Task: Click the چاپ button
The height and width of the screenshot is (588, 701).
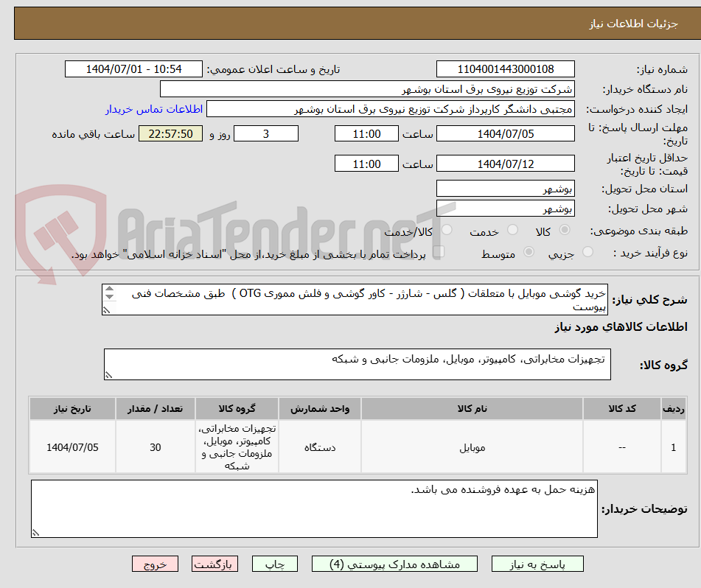Action: pos(274,564)
